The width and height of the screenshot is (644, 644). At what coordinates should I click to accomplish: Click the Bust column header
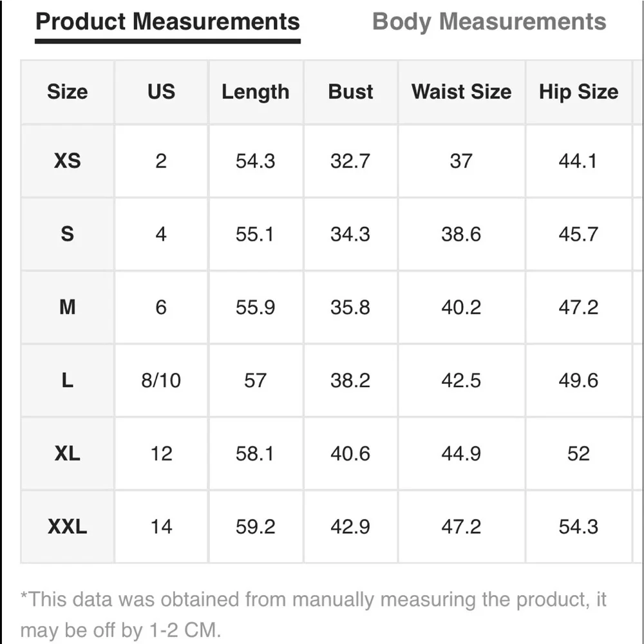(350, 92)
